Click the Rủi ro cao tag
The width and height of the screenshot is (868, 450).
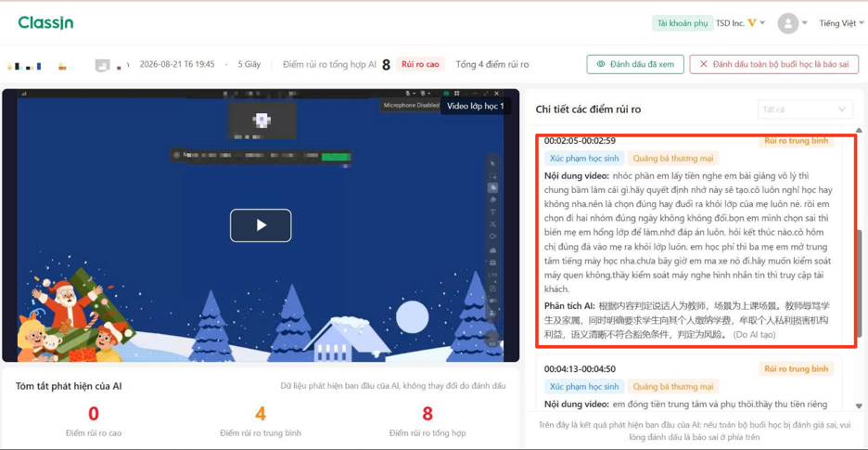420,64
